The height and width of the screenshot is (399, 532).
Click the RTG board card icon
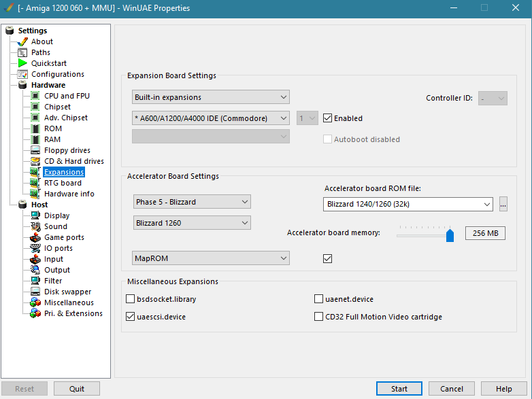[x=35, y=183]
